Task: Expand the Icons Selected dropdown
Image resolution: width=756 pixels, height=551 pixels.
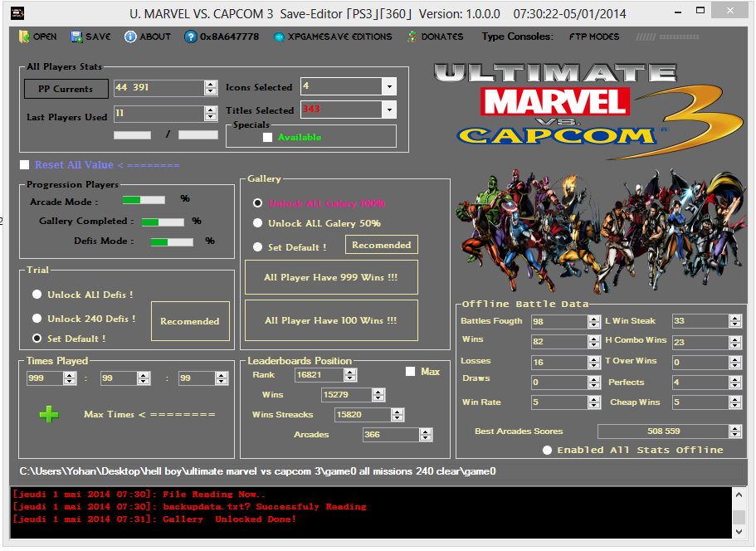Action: point(389,86)
